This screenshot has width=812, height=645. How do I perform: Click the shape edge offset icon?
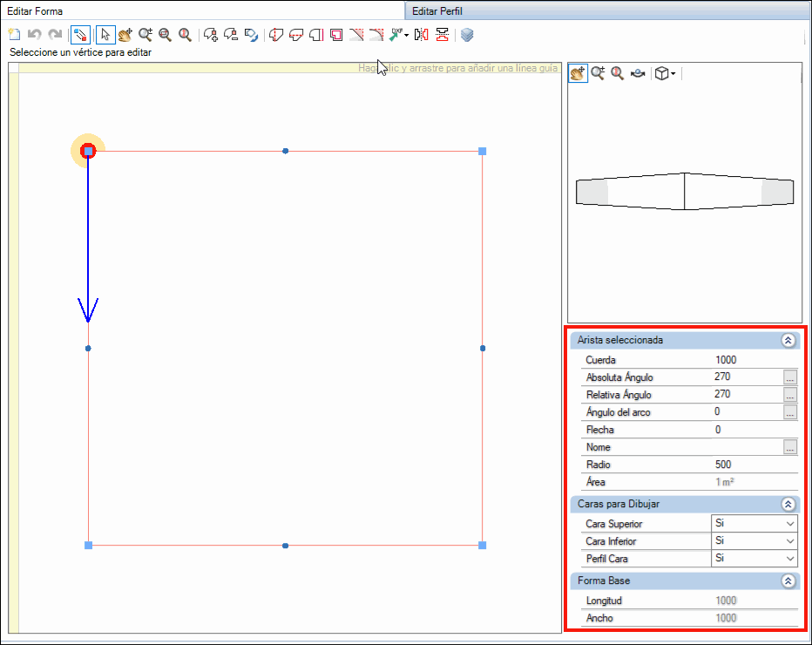tap(316, 35)
